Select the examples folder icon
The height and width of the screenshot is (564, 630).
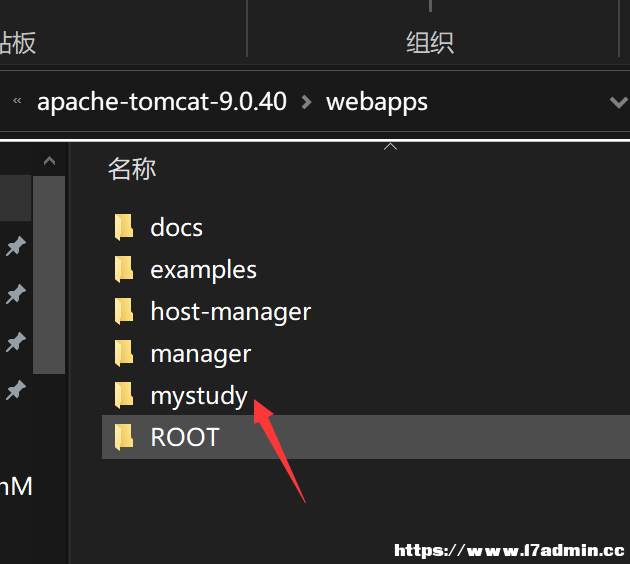tap(124, 269)
